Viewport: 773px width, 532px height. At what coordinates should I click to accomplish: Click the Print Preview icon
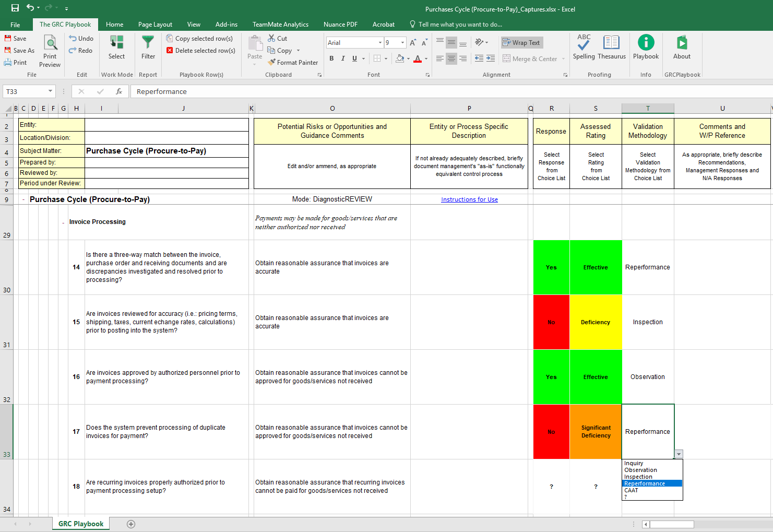[x=50, y=43]
